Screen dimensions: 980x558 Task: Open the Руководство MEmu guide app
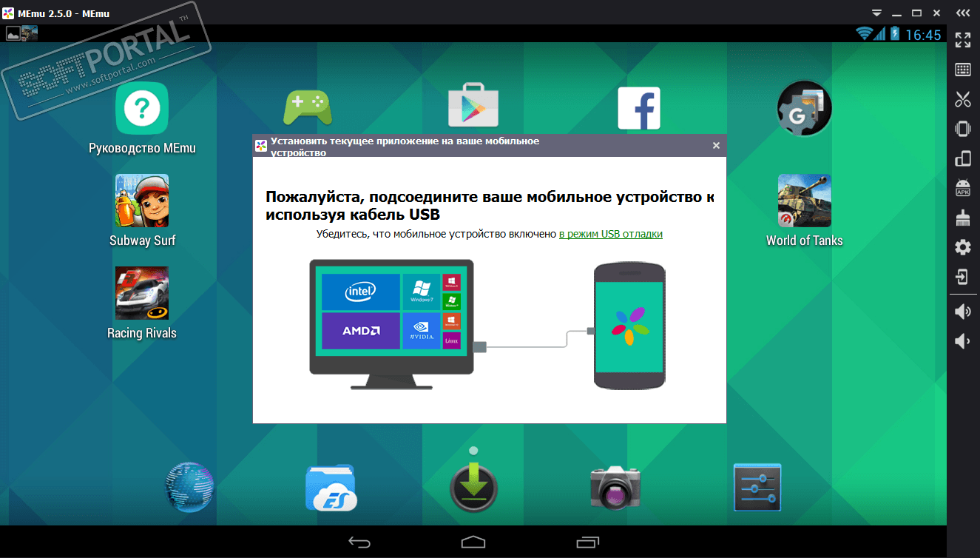pyautogui.click(x=142, y=118)
